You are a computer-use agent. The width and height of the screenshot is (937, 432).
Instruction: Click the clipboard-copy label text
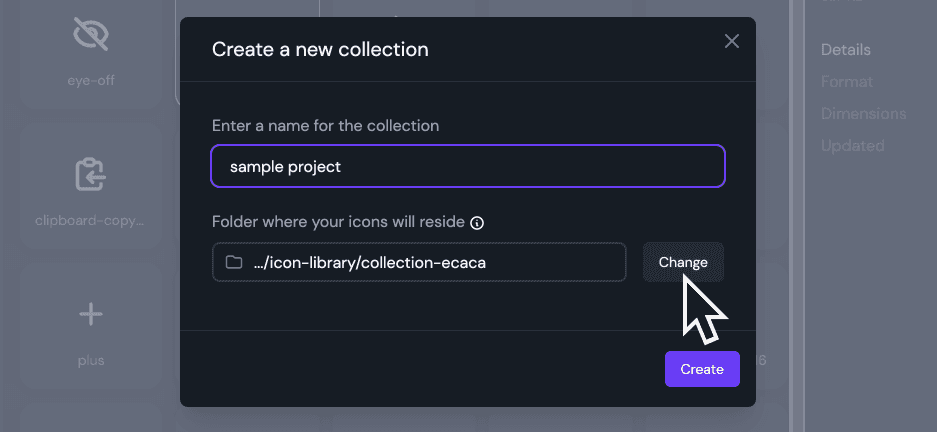(x=90, y=220)
